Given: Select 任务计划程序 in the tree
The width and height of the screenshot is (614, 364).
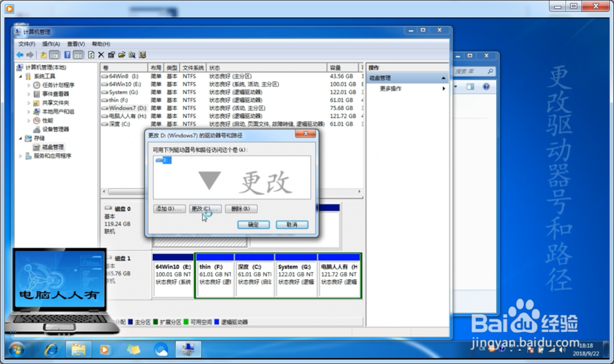Looking at the screenshot, I should (58, 85).
